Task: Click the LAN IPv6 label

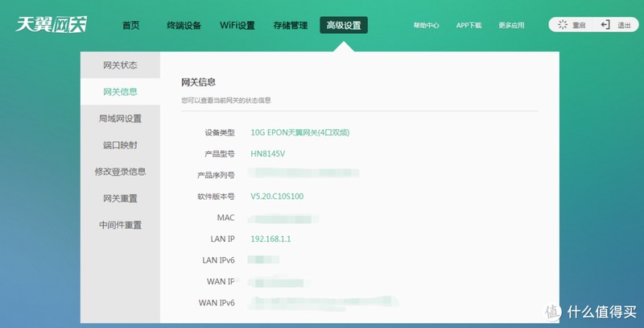Action: pyautogui.click(x=218, y=260)
